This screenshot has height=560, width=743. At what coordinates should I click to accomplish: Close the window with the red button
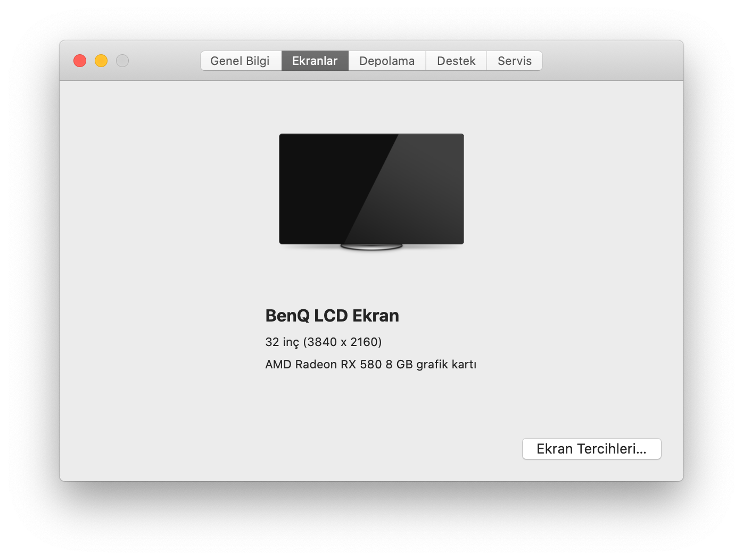(80, 61)
